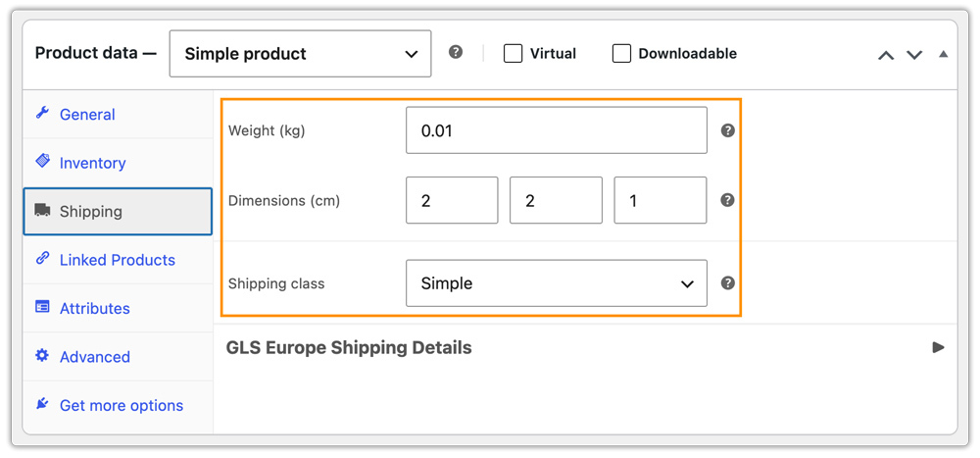The height and width of the screenshot is (458, 980).
Task: Click the Attributes list icon
Action: pyautogui.click(x=42, y=308)
